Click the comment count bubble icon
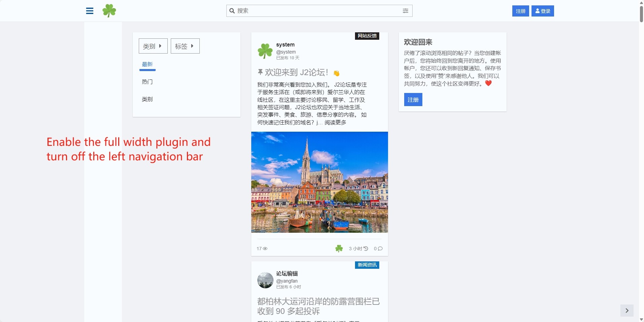This screenshot has width=644, height=322. pos(380,249)
